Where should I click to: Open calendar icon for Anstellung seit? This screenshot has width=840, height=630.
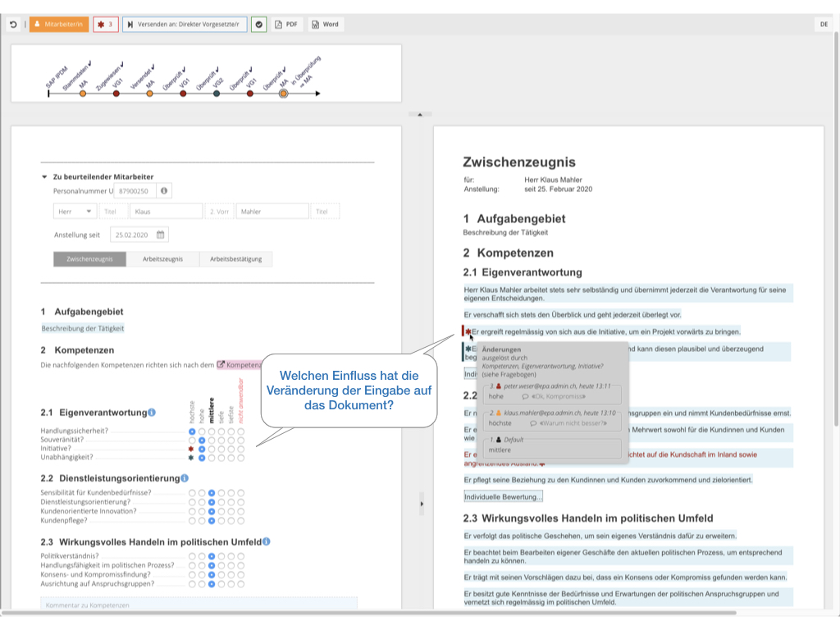pos(160,235)
